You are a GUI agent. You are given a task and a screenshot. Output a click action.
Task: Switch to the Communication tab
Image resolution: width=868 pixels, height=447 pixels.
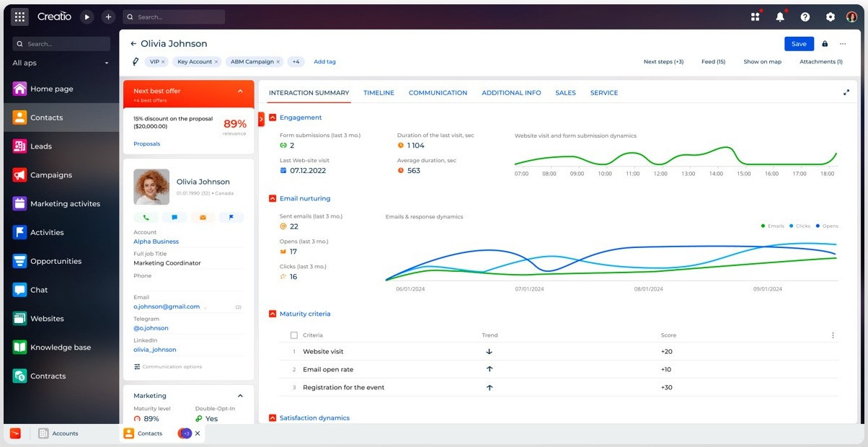[x=438, y=93]
